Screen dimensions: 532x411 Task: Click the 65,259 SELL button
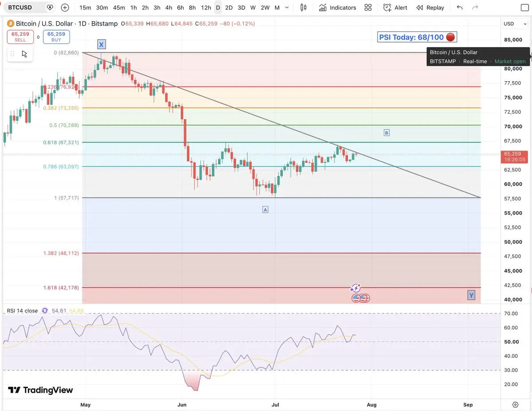click(x=20, y=37)
